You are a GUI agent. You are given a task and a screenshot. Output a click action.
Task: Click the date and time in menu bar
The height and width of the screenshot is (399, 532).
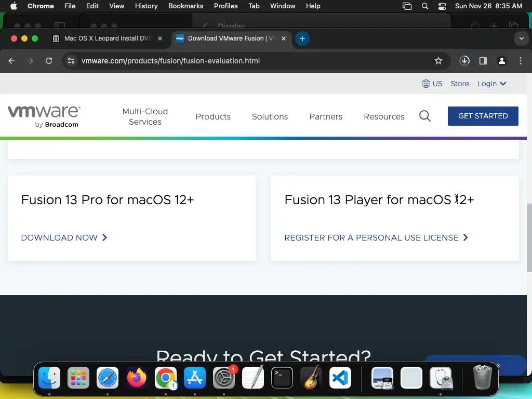(488, 6)
